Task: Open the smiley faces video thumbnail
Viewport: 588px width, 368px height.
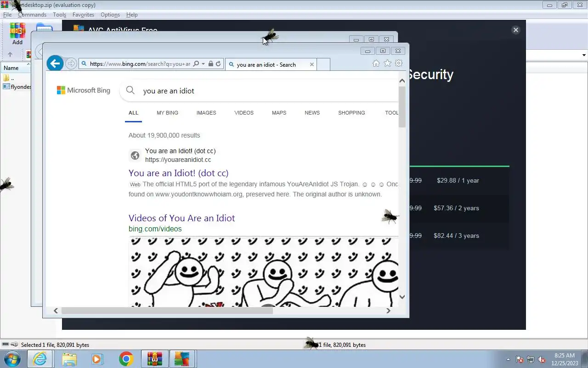Action: pos(263,271)
